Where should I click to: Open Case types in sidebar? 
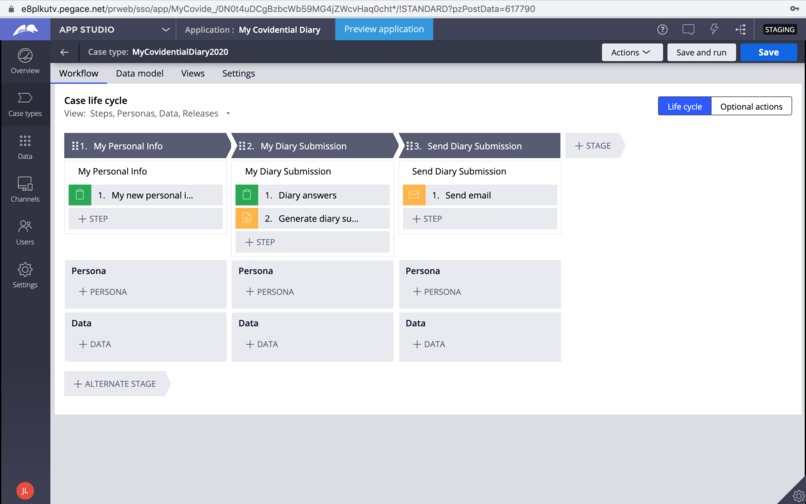[25, 104]
